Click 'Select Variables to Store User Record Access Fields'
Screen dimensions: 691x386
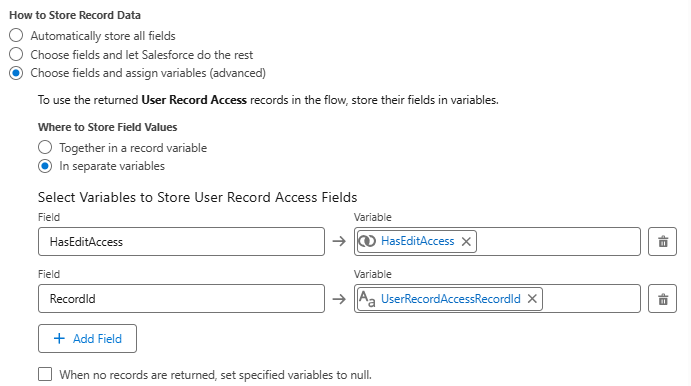(x=197, y=197)
